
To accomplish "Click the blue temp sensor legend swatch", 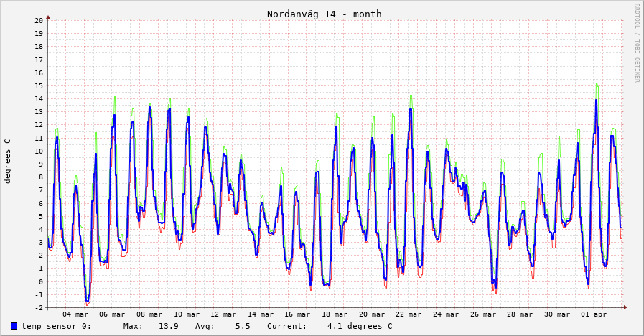I will tap(14, 326).
